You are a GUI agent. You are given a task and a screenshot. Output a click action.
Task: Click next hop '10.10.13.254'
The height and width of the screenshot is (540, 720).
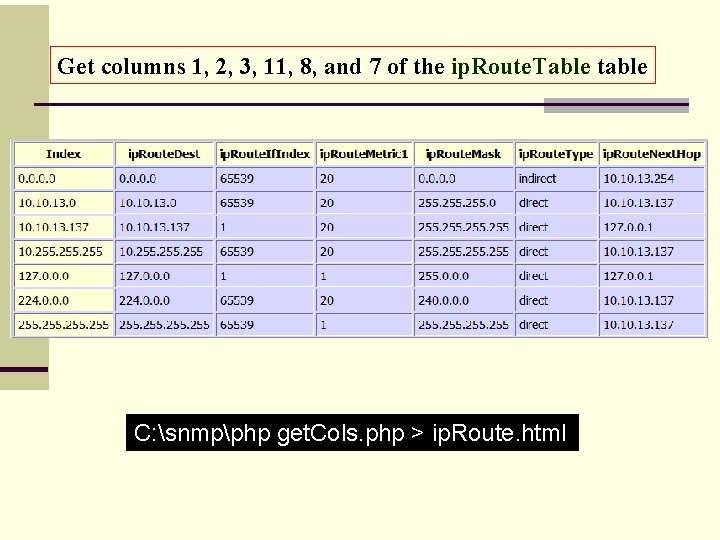click(x=652, y=179)
